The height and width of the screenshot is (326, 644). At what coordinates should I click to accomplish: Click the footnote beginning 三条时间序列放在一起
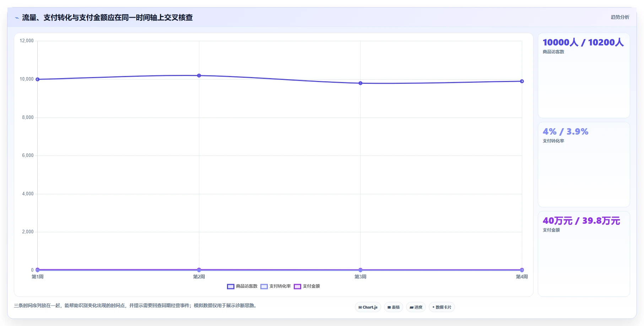point(136,305)
